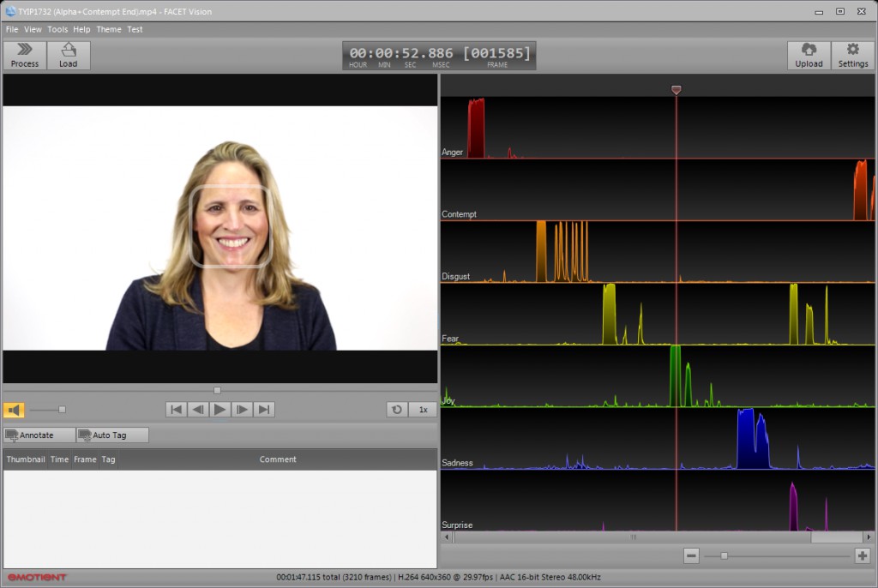Click the FACET Vision app icon in title bar
Image resolution: width=878 pixels, height=588 pixels.
[x=10, y=11]
